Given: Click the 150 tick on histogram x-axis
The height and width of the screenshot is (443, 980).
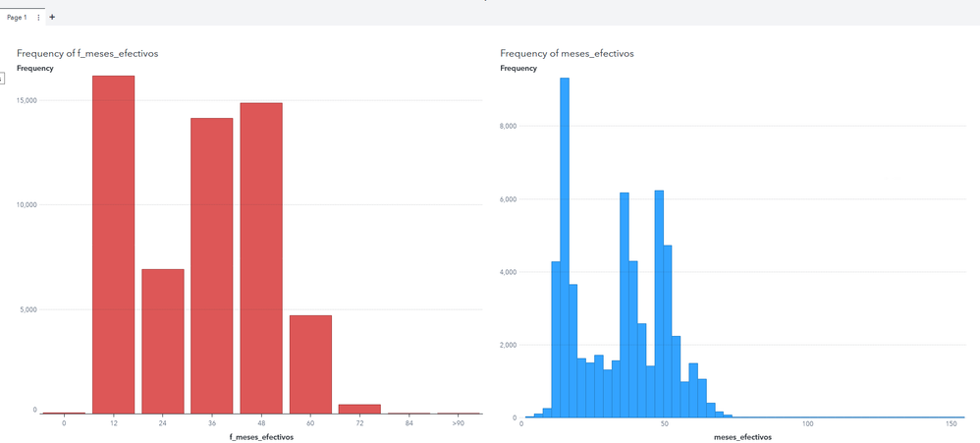Looking at the screenshot, I should click(951, 423).
